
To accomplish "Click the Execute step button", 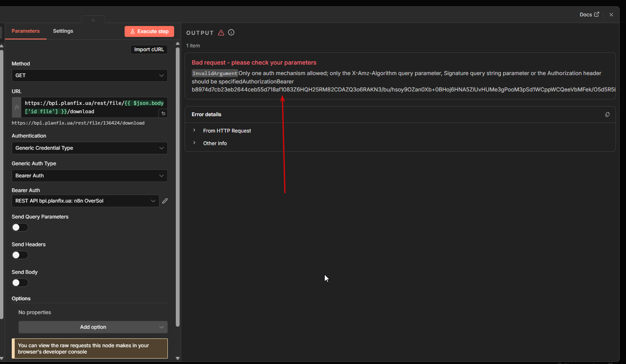I will pos(149,31).
